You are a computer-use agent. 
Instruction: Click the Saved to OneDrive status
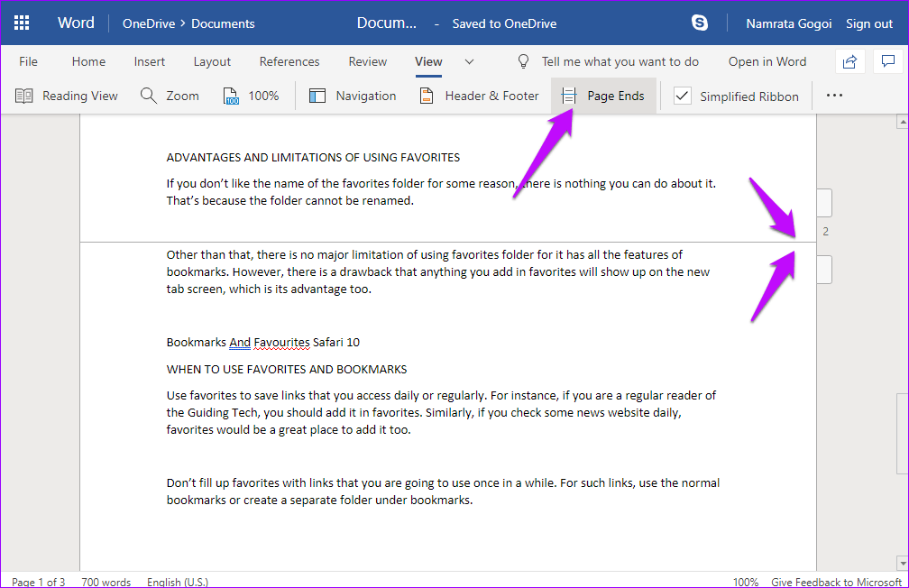coord(504,23)
